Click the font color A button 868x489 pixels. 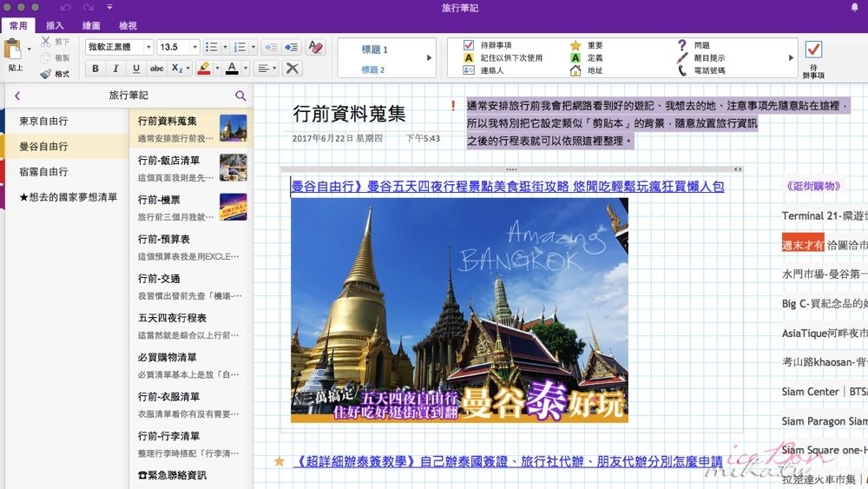pos(233,68)
